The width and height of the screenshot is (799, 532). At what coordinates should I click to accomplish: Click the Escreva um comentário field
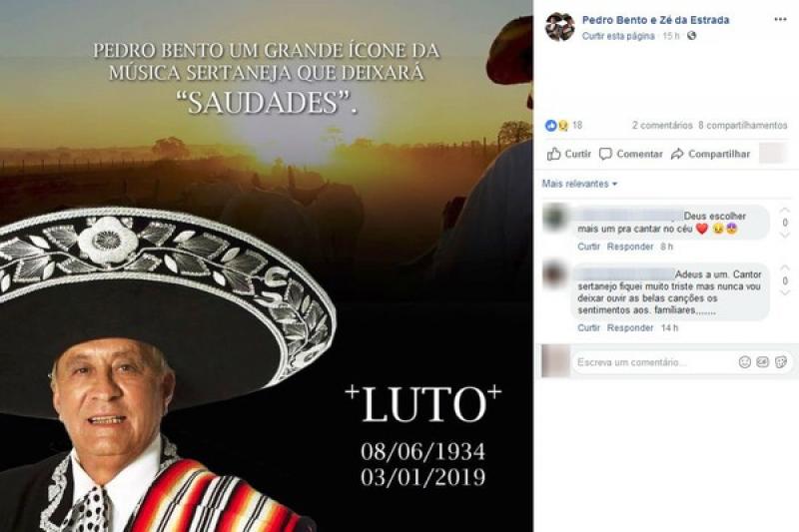[x=654, y=362]
